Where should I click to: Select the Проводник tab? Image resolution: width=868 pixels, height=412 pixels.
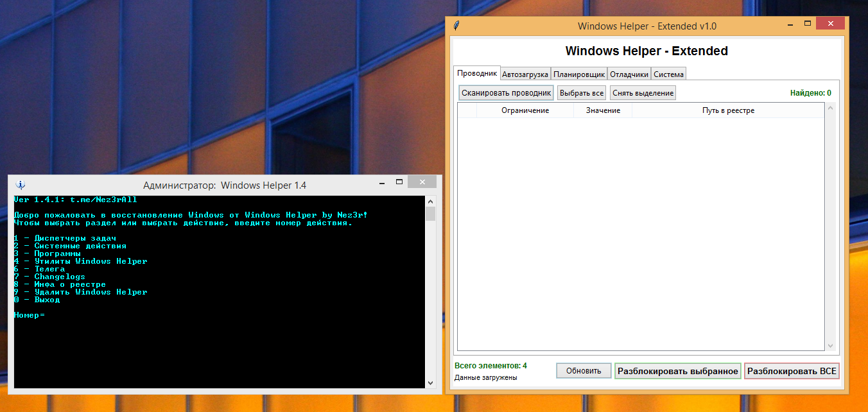coord(477,73)
